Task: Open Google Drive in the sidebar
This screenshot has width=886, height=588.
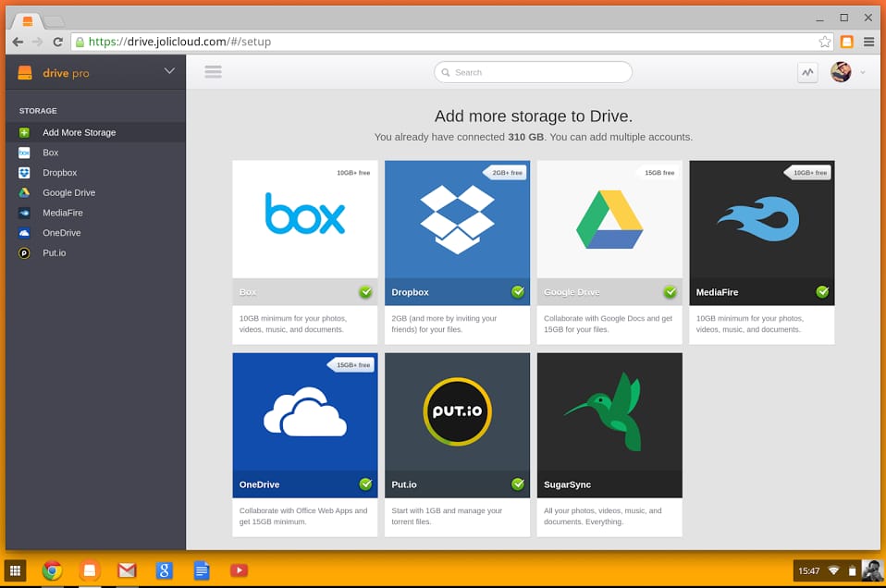Action: [x=95, y=192]
